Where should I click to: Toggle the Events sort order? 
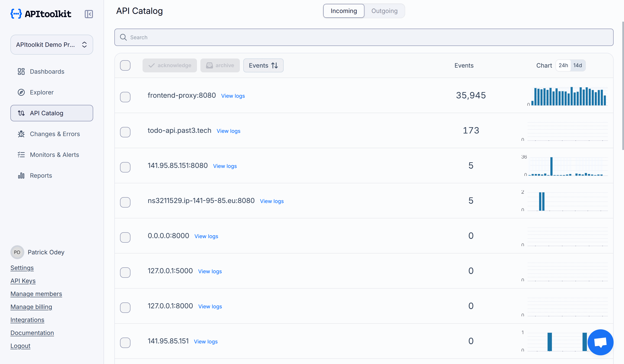point(263,65)
